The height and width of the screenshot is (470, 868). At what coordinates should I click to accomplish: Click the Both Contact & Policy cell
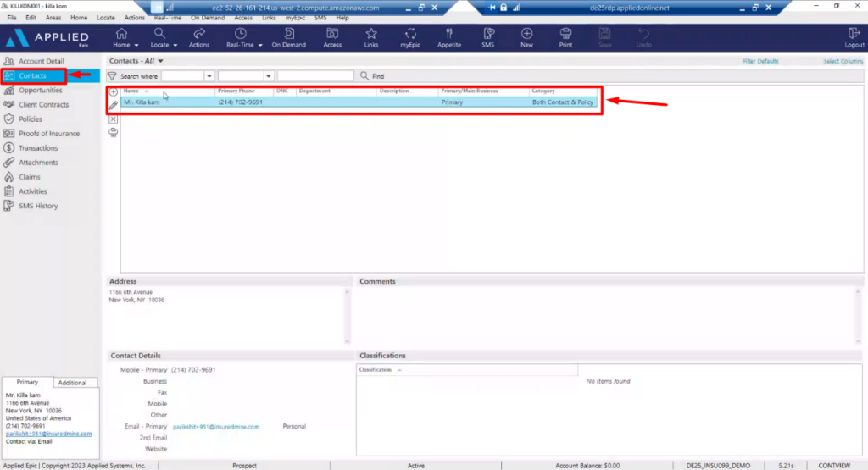tap(563, 102)
